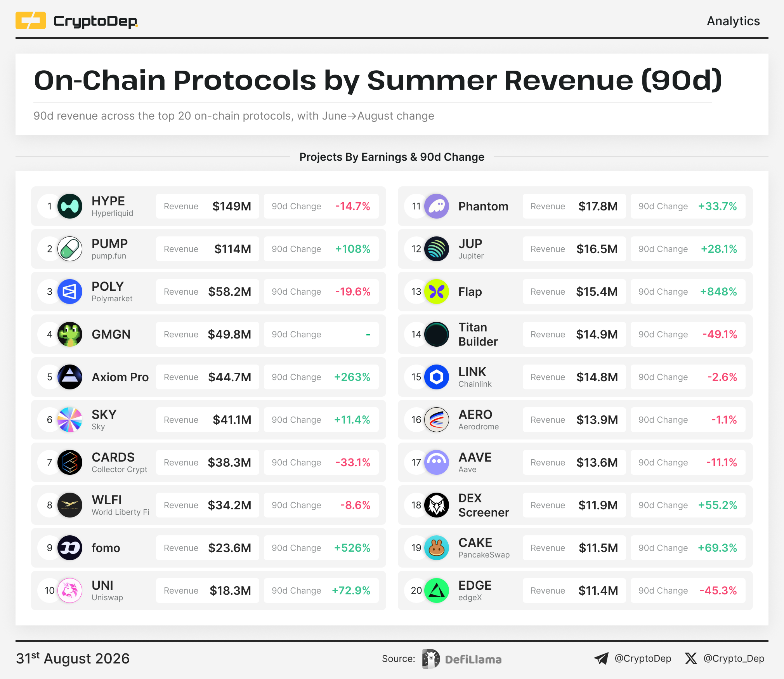Open the Analytics label in header
This screenshot has width=784, height=679.
coord(733,21)
